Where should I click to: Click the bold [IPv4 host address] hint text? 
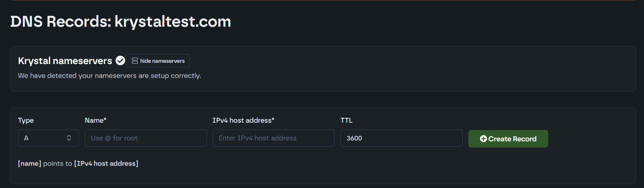pyautogui.click(x=106, y=164)
